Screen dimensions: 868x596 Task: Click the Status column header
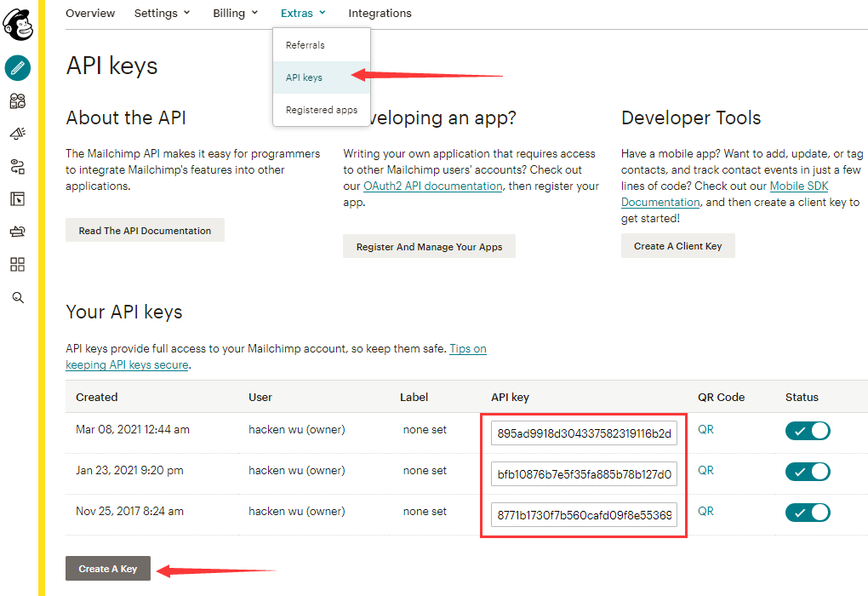click(802, 397)
